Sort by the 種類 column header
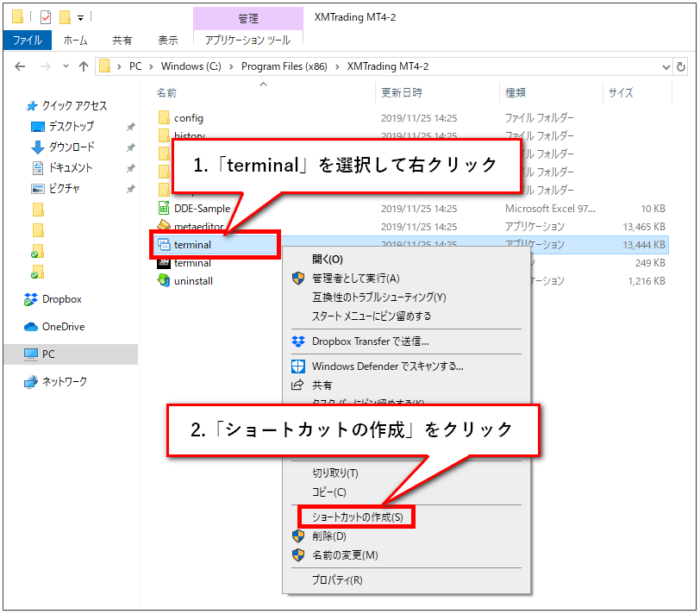The height and width of the screenshot is (614, 700). (x=516, y=93)
